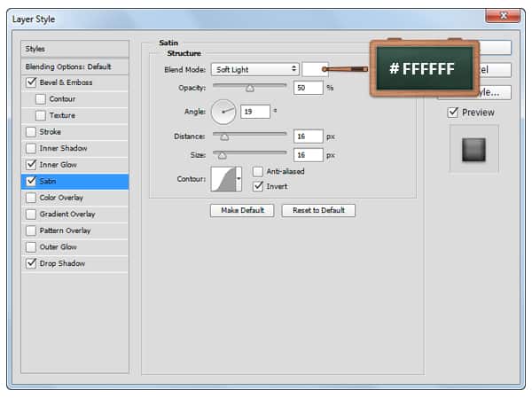Click the Reset to Default button
This screenshot has width=532, height=398.
pos(318,211)
